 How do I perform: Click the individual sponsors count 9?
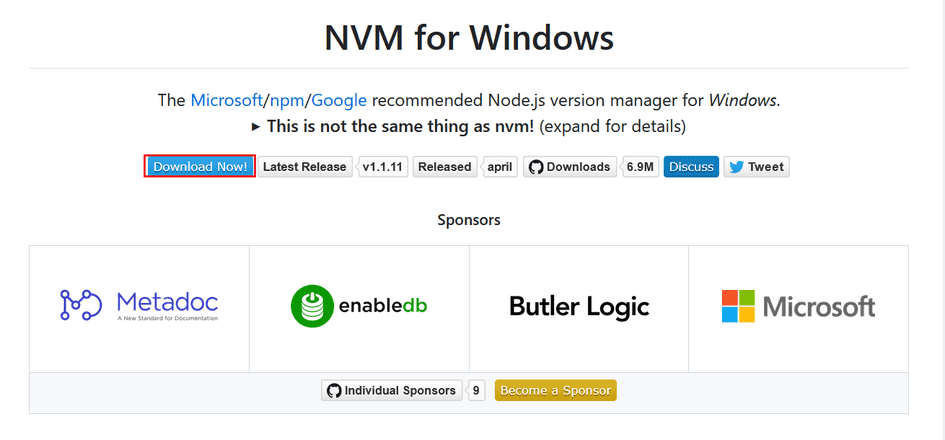pos(477,390)
